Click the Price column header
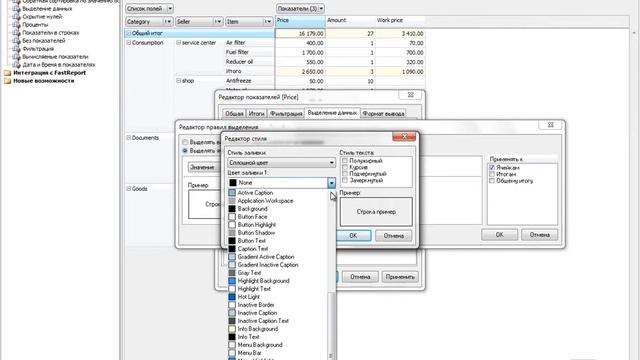 (x=300, y=22)
